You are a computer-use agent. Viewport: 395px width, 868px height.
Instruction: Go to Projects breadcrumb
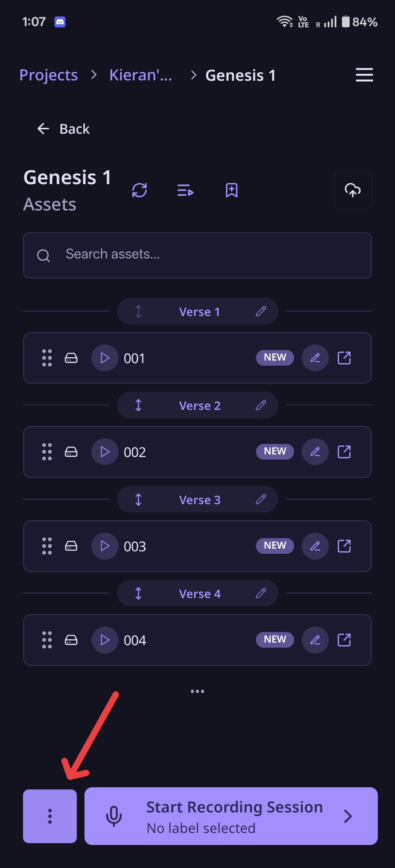click(x=49, y=75)
